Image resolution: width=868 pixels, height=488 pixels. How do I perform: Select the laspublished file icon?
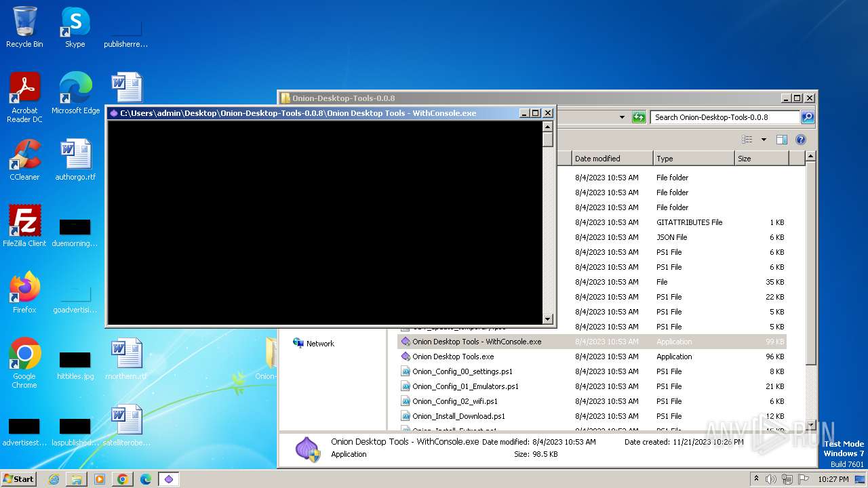tap(75, 431)
